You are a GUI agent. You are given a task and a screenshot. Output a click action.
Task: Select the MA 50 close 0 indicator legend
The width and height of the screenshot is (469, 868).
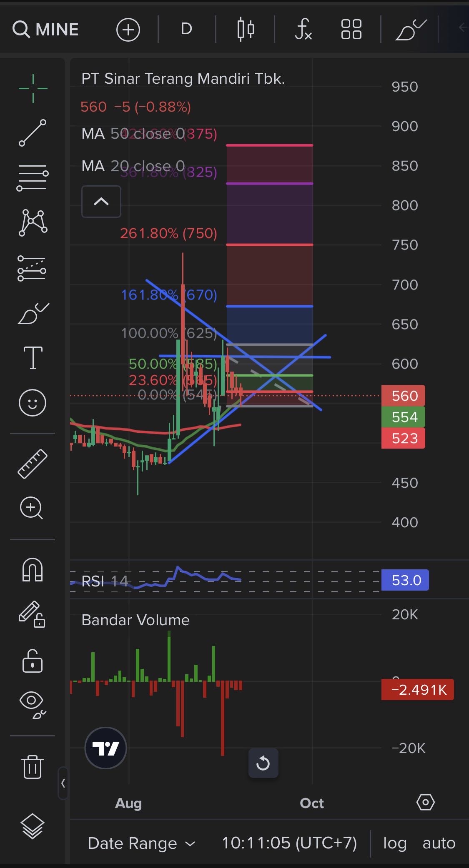coord(133,134)
